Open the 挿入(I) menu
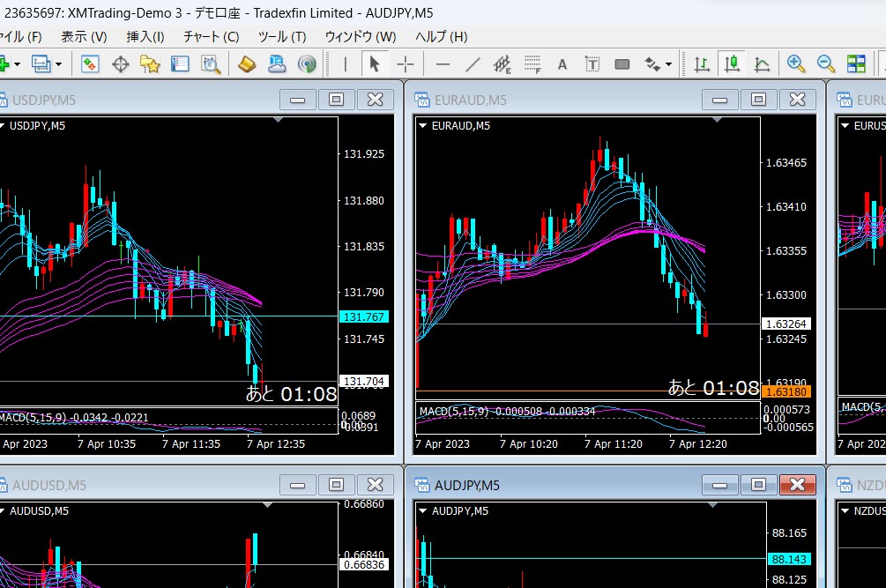886x588 pixels. pos(145,37)
